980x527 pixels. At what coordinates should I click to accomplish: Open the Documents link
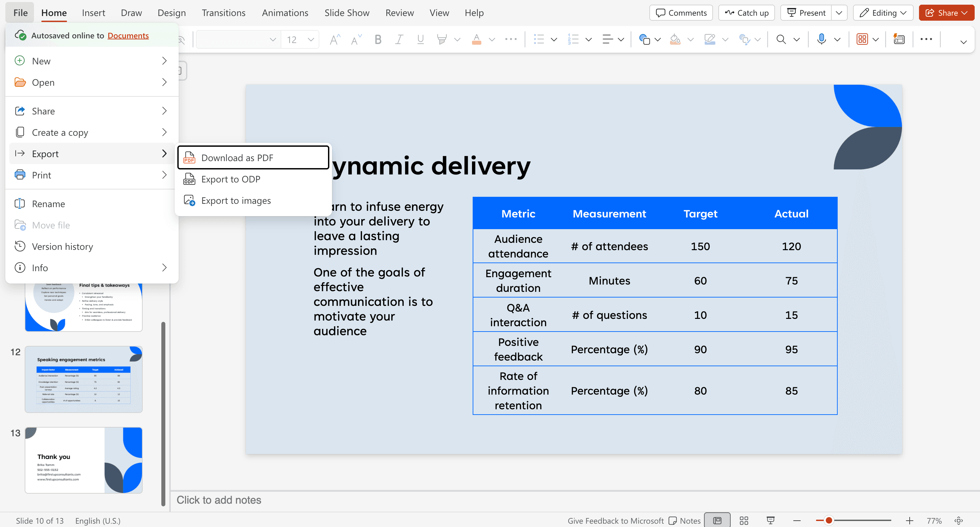tap(128, 35)
